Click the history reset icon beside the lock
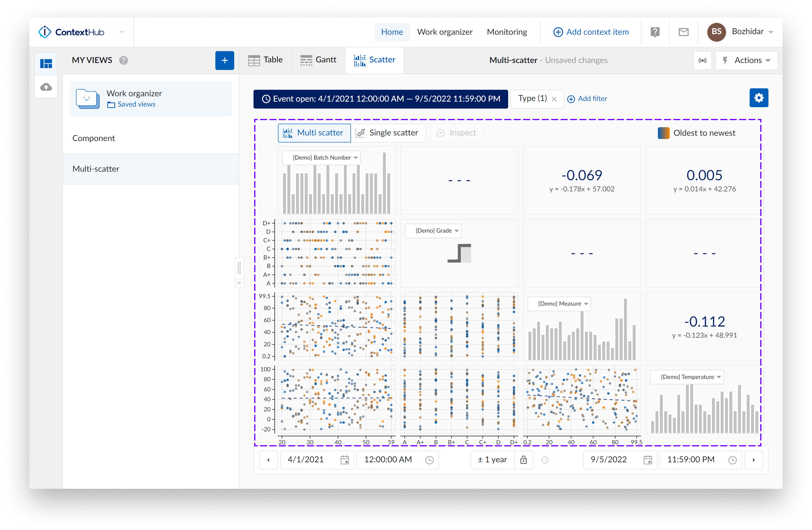Image resolution: width=812 pixels, height=530 pixels. (x=545, y=460)
